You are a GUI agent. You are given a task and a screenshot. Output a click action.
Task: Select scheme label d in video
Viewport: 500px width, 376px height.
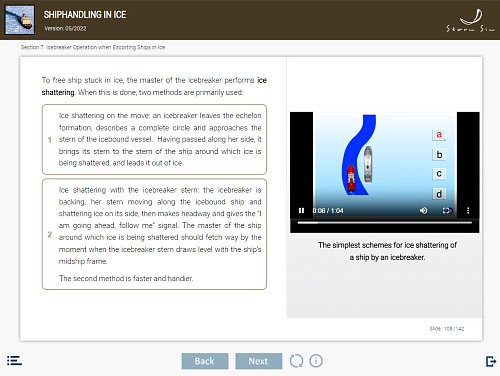pyautogui.click(x=439, y=194)
